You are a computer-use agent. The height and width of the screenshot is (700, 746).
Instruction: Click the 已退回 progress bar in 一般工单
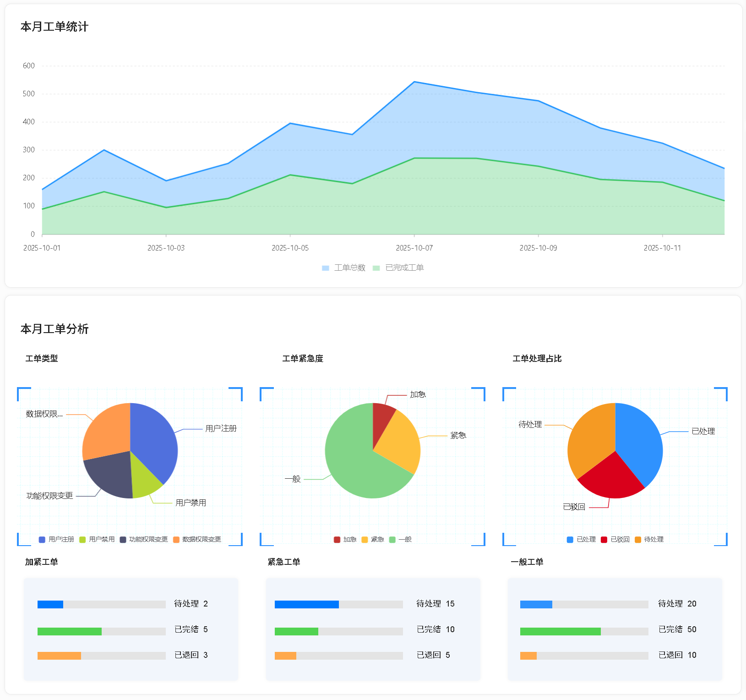584,656
